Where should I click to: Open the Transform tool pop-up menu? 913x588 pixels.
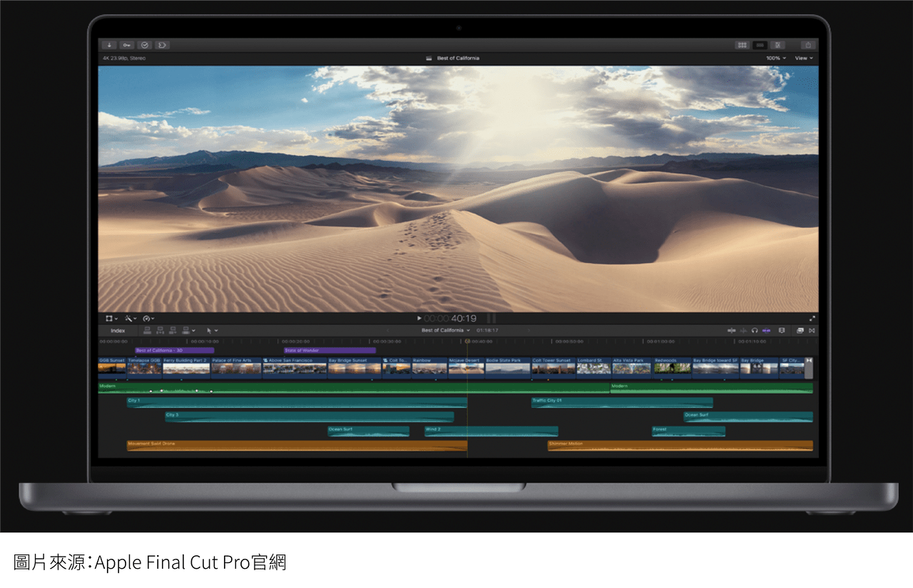[111, 319]
